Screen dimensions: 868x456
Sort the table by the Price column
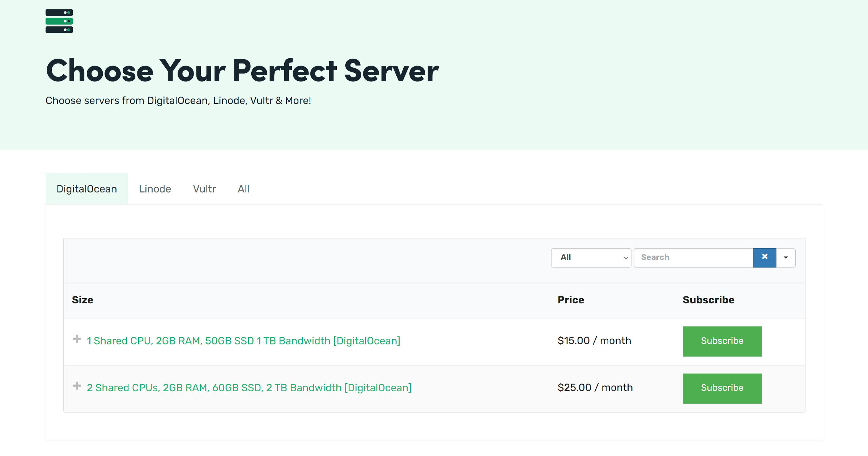pos(571,300)
